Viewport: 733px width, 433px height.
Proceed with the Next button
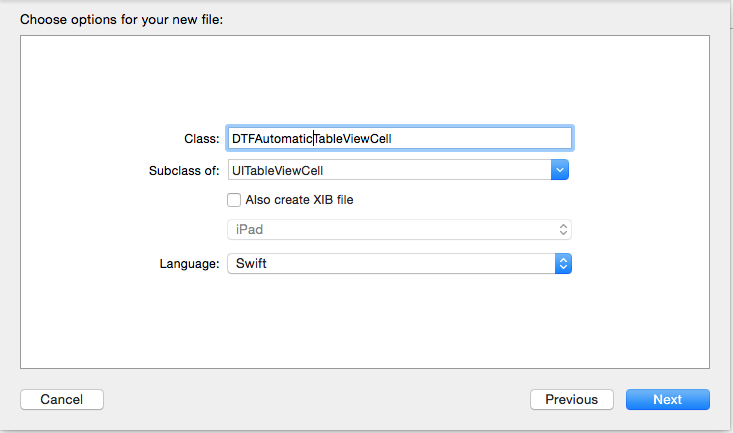pyautogui.click(x=668, y=399)
